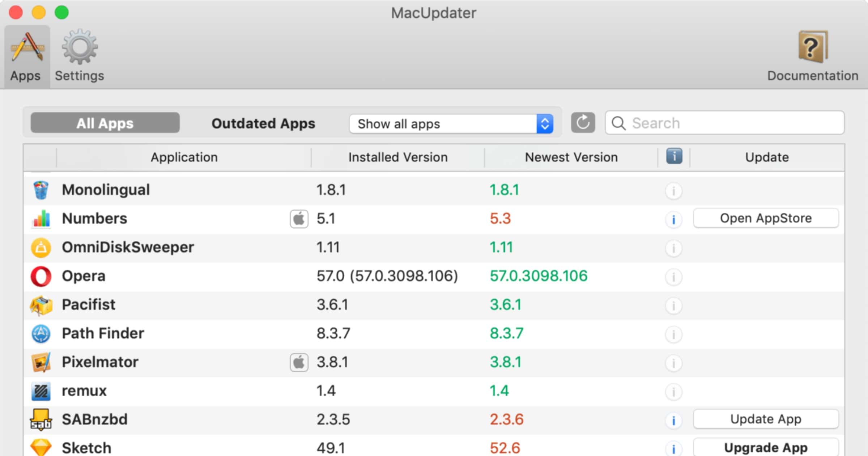The width and height of the screenshot is (868, 456).
Task: Switch to the All Apps tab
Action: tap(105, 123)
